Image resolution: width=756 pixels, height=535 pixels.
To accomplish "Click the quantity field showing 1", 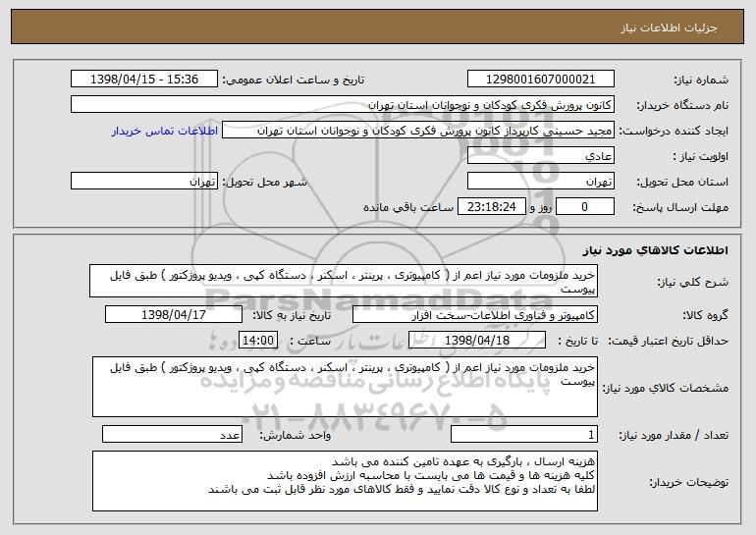I will tap(524, 434).
